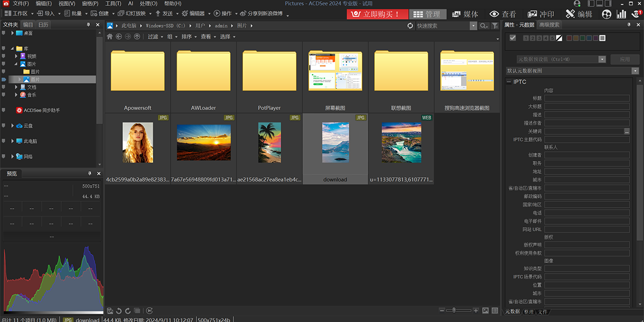
Task: Switch to 编辑 edit mode button
Action: point(579,14)
